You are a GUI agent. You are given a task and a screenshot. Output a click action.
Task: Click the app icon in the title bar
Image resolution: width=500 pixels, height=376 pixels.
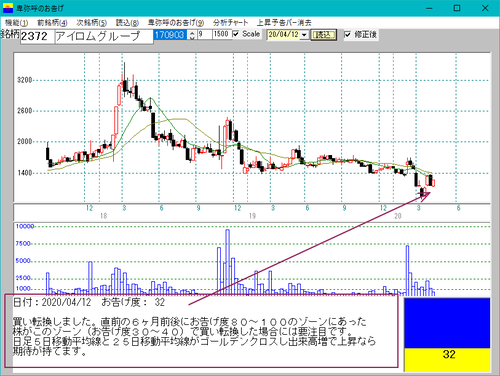tap(8, 8)
